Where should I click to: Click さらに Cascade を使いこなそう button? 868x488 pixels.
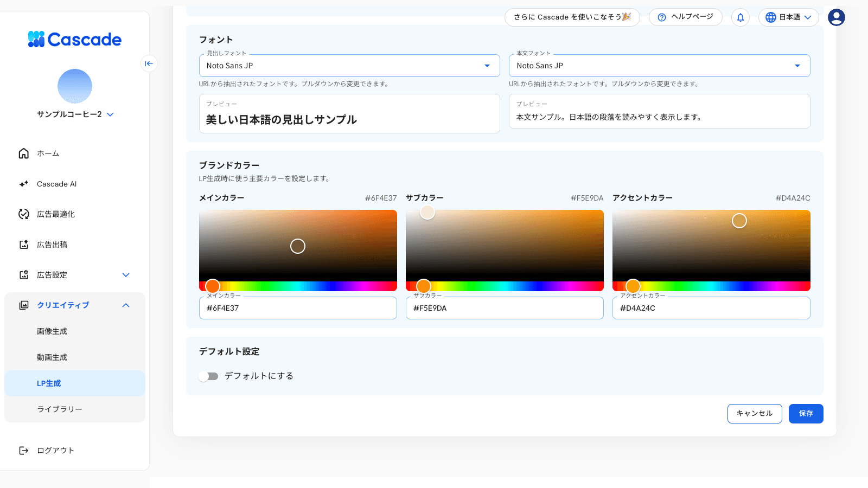(572, 17)
